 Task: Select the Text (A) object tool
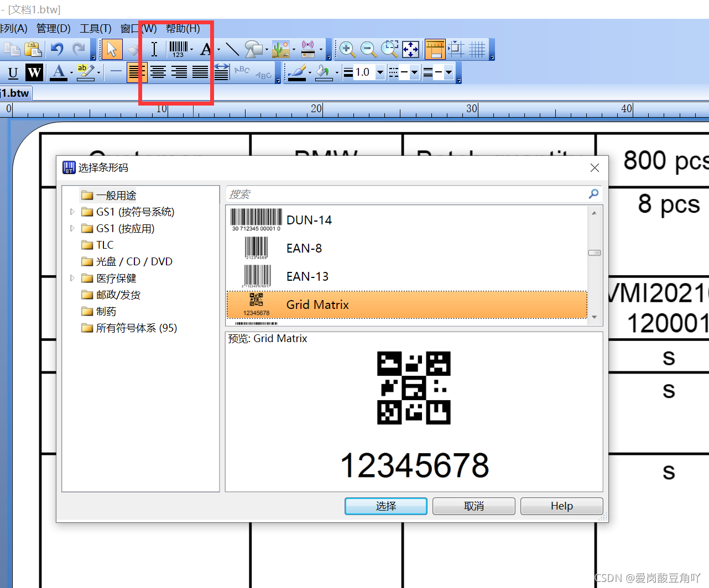206,50
